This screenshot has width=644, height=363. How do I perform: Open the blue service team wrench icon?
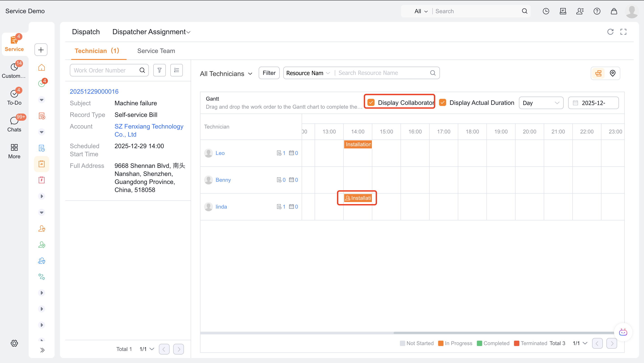pos(41,261)
